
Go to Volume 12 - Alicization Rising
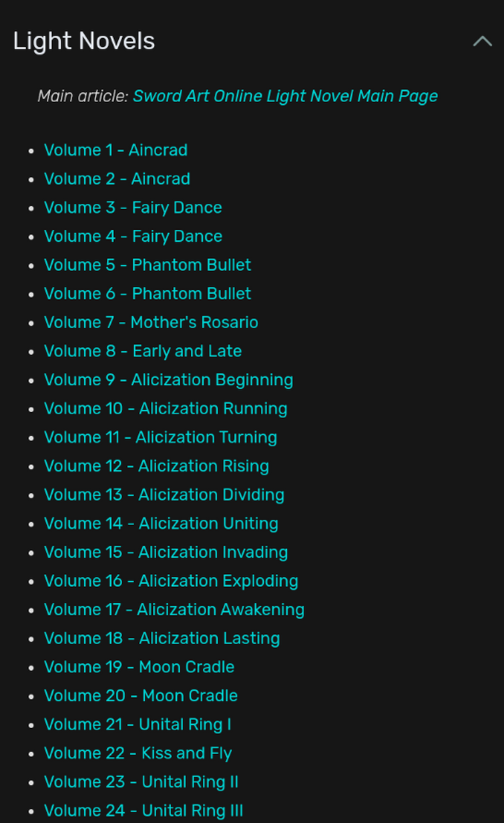(156, 466)
